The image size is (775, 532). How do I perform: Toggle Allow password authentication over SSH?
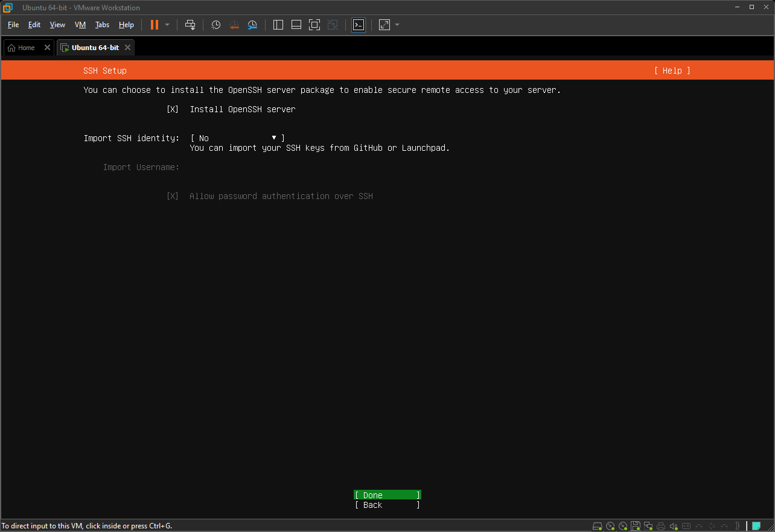[173, 196]
